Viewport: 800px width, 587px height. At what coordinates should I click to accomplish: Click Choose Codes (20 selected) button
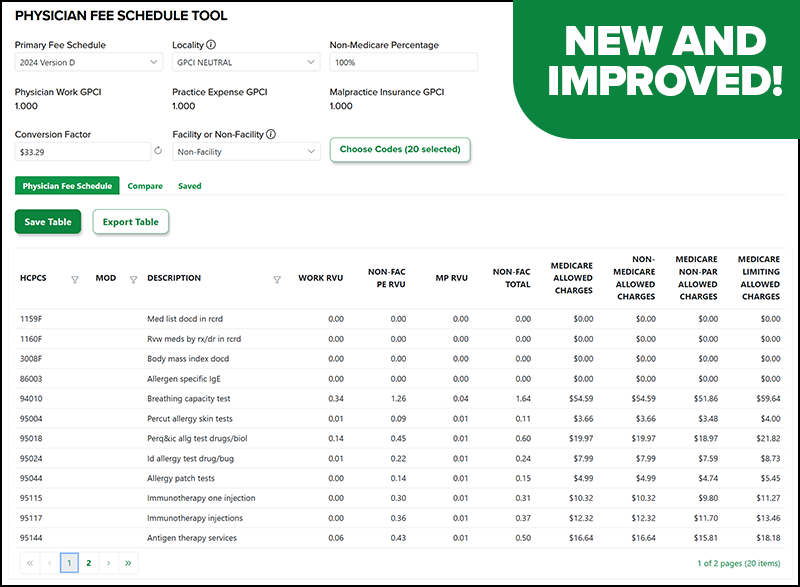pyautogui.click(x=400, y=149)
